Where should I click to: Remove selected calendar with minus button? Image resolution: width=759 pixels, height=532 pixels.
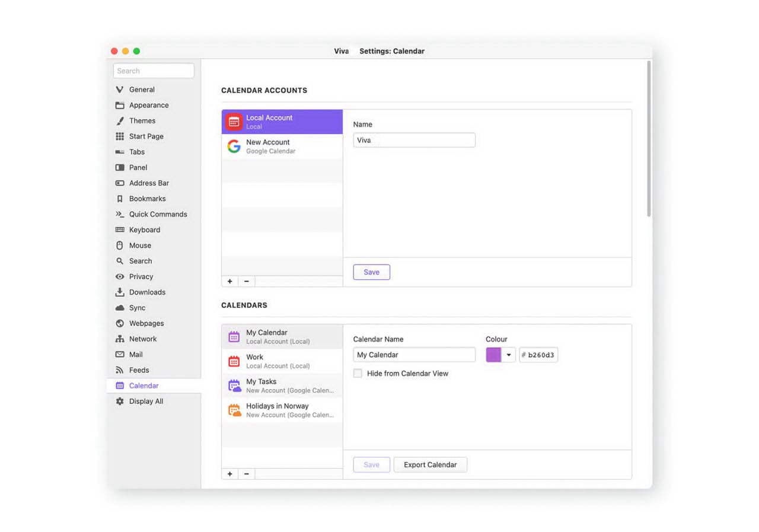(247, 474)
